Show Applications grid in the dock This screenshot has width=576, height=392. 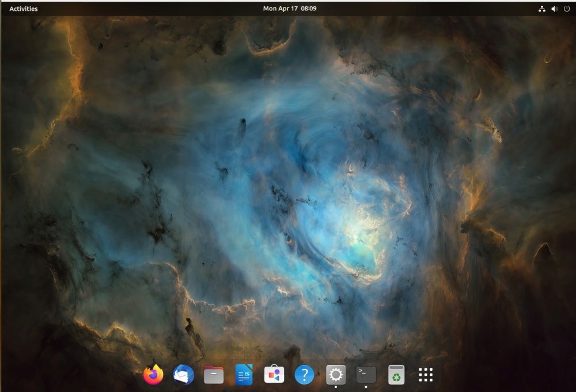pos(426,375)
